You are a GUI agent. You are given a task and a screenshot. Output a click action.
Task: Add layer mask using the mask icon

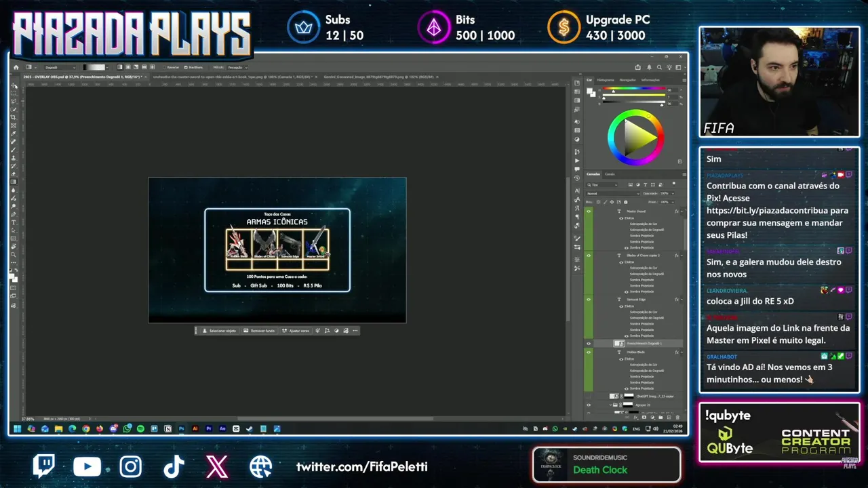click(644, 418)
